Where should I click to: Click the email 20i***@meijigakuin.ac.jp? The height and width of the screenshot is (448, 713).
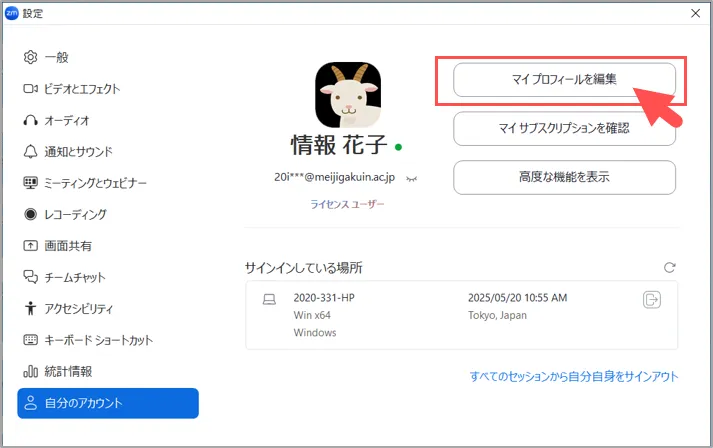coord(335,177)
